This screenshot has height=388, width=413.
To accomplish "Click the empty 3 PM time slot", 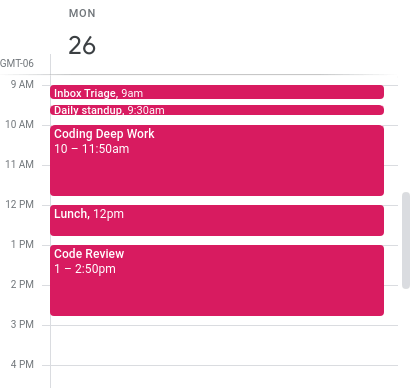I will point(224,345).
